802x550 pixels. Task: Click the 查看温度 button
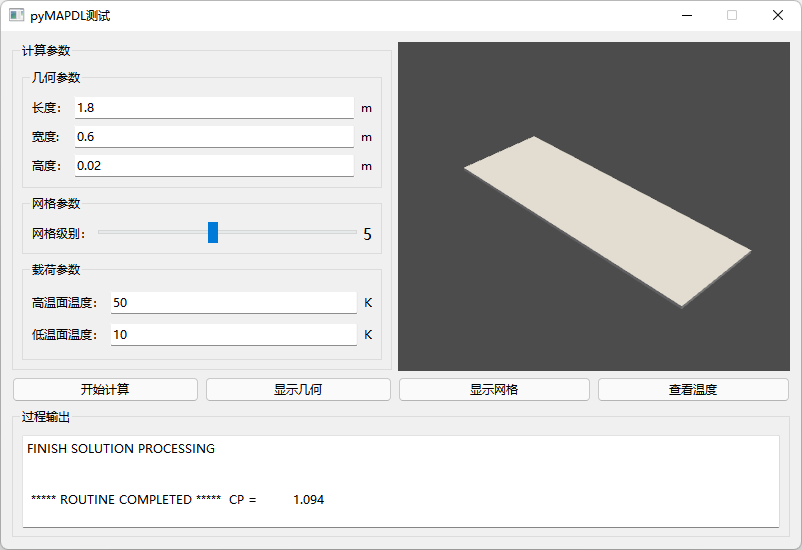coord(693,390)
